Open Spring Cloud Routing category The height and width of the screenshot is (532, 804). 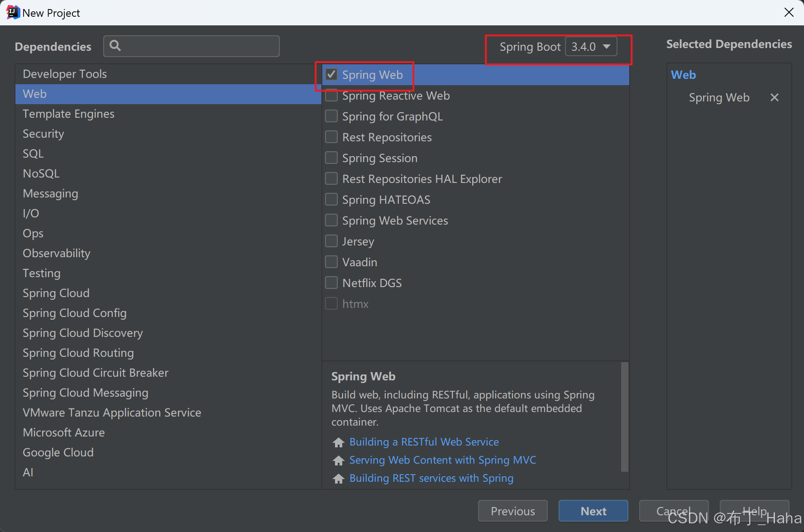pos(168,353)
